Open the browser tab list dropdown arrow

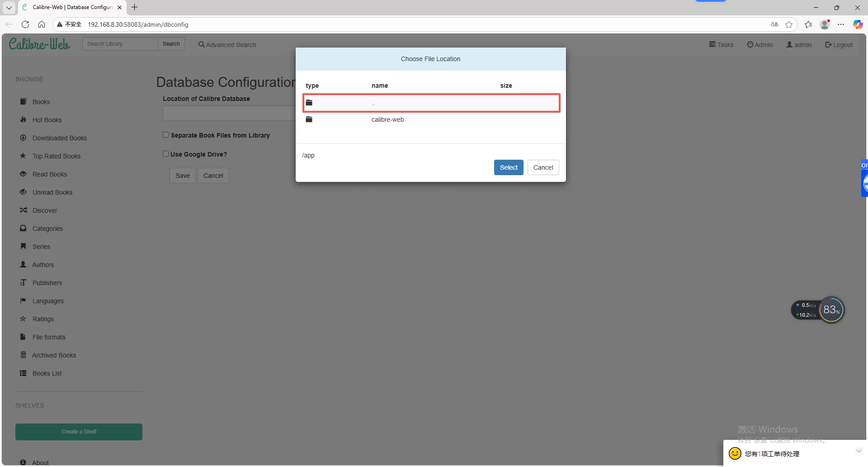(9, 7)
